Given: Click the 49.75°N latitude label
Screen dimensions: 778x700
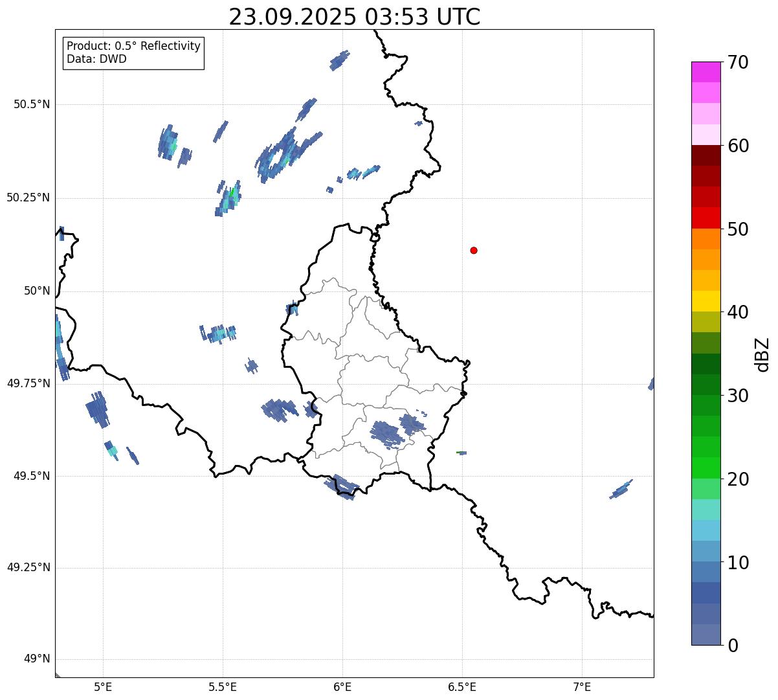Looking at the screenshot, I should coord(28,383).
